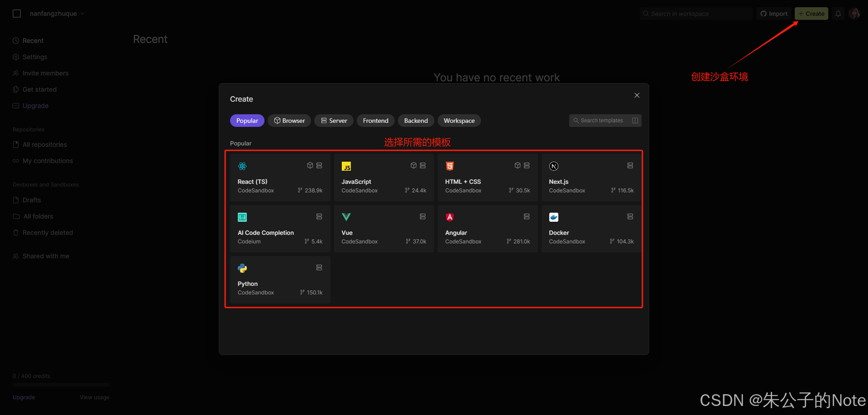Screen dimensions: 868x415
Task: Click the sidebar toggle square icon
Action: pyautogui.click(x=17, y=14)
